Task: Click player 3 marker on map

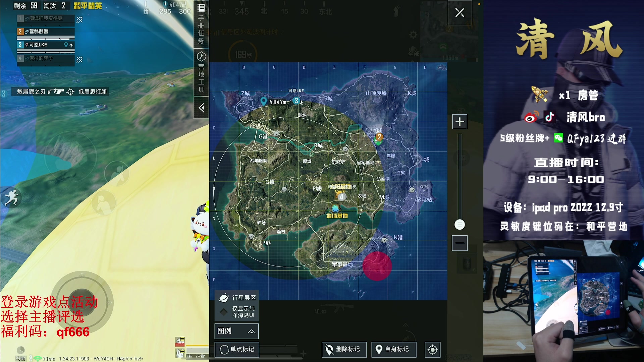Action: click(x=296, y=101)
